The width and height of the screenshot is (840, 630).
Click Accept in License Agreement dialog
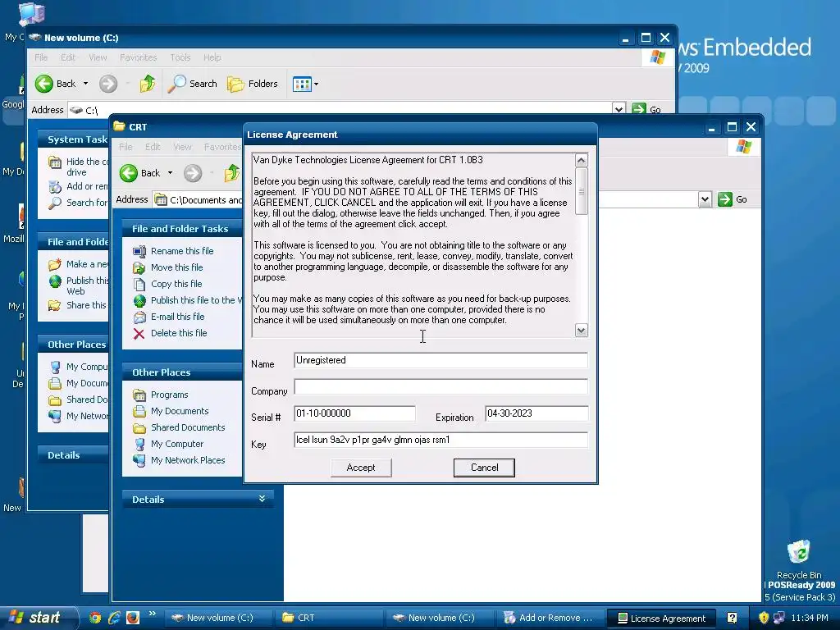click(x=361, y=468)
